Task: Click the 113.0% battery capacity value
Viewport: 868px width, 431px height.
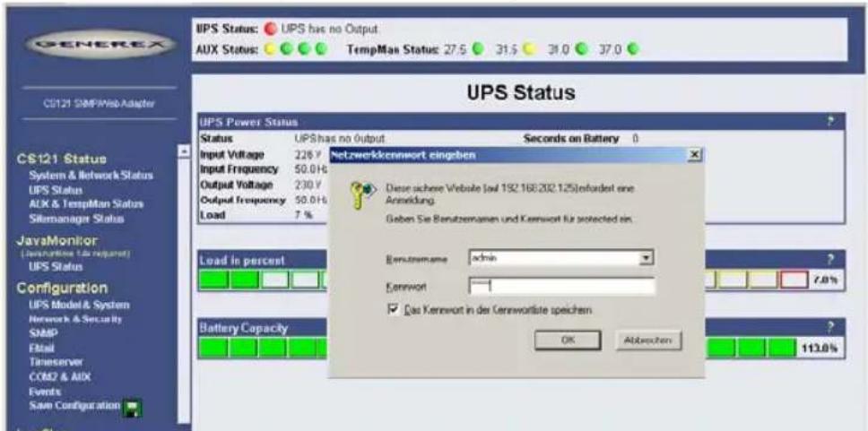Action: click(821, 349)
